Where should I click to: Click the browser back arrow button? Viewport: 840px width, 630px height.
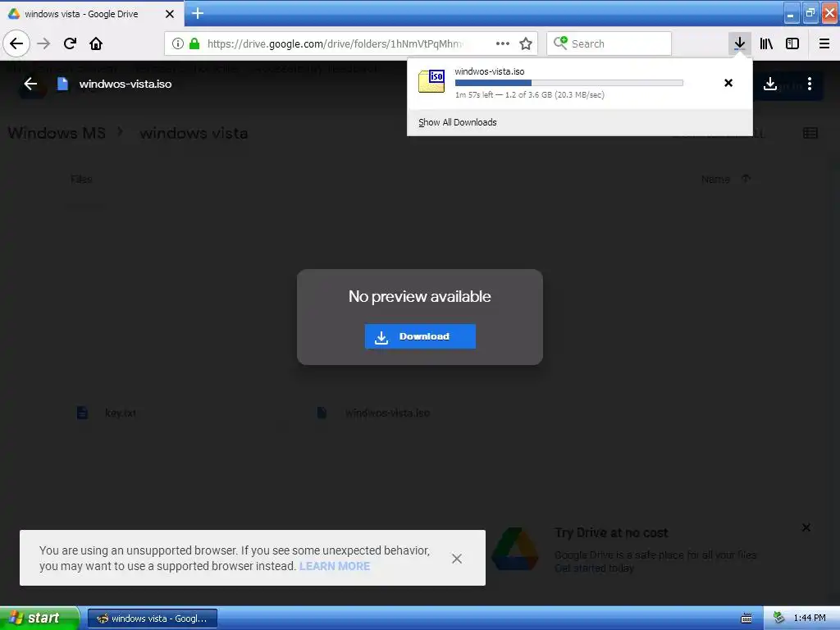(16, 43)
